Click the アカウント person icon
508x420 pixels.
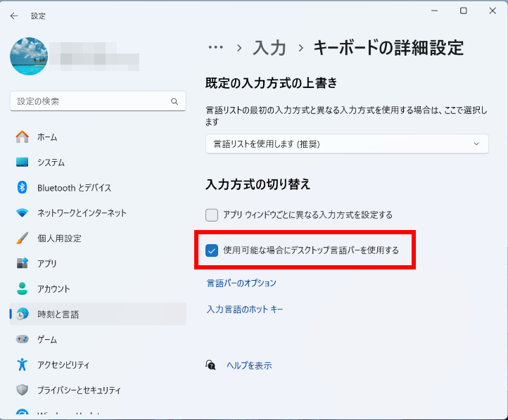pos(22,288)
